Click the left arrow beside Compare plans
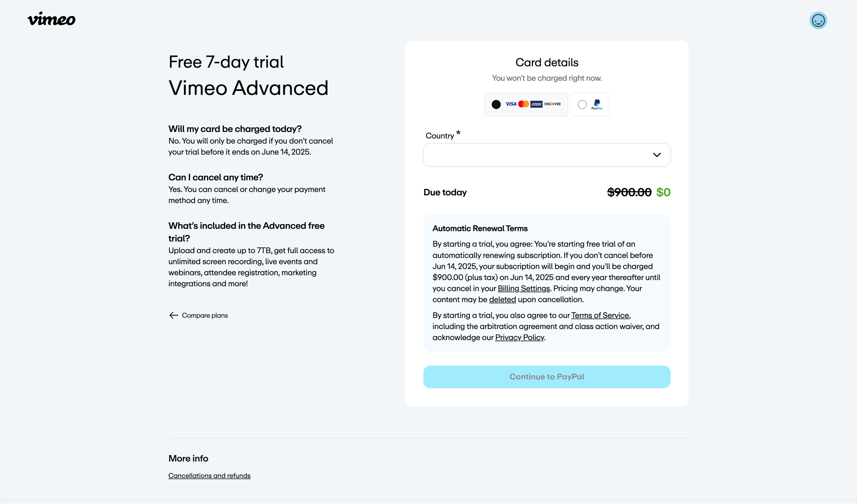The image size is (857, 504). (x=174, y=315)
